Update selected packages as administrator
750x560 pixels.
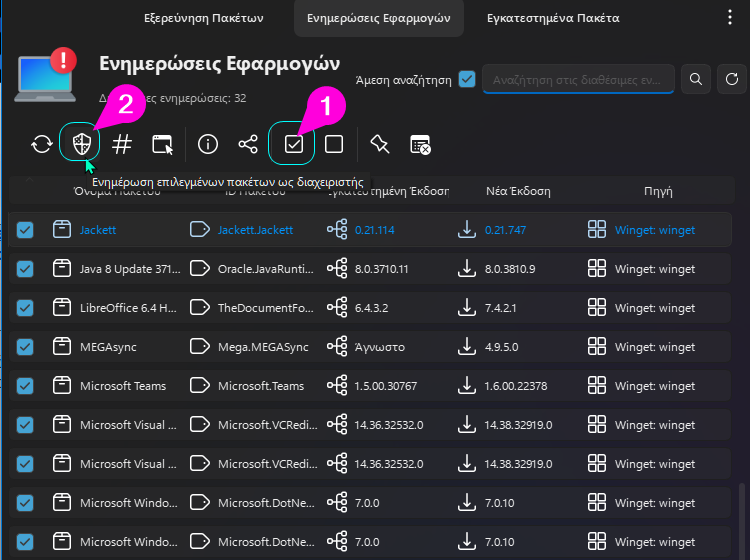click(81, 143)
